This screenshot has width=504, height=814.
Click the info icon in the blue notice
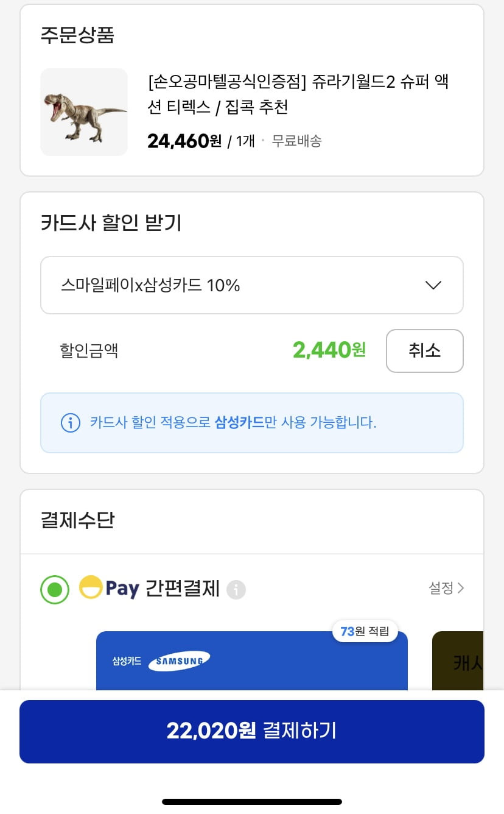tap(71, 423)
